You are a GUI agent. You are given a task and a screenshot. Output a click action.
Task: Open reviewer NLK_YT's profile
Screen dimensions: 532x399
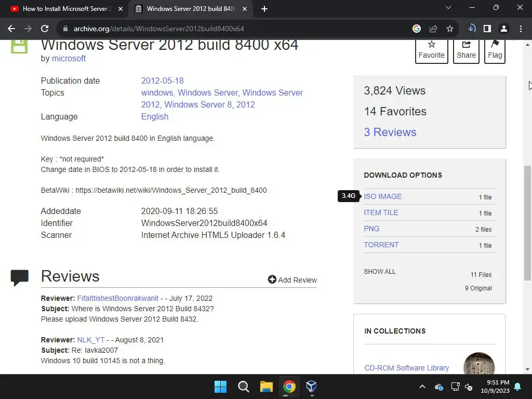click(91, 340)
